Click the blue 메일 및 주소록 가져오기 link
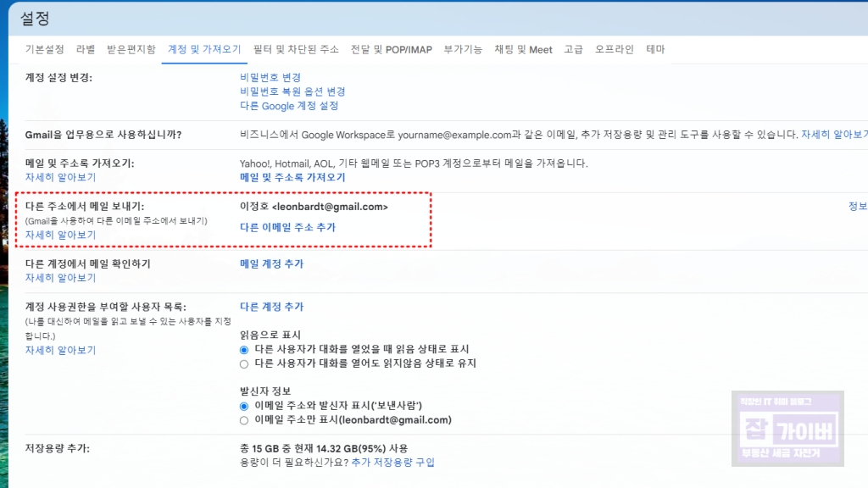The image size is (868, 488). [x=292, y=178]
